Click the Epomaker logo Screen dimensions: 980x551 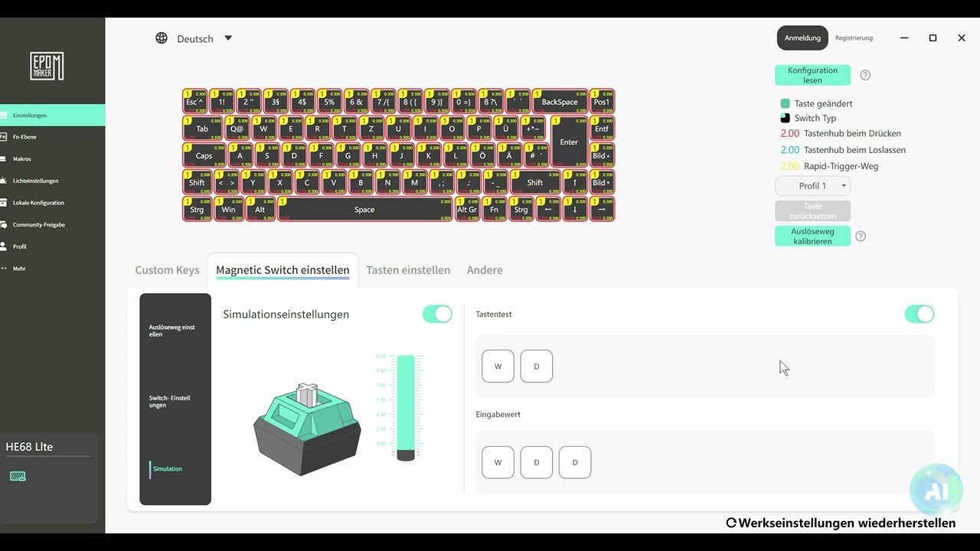tap(47, 67)
